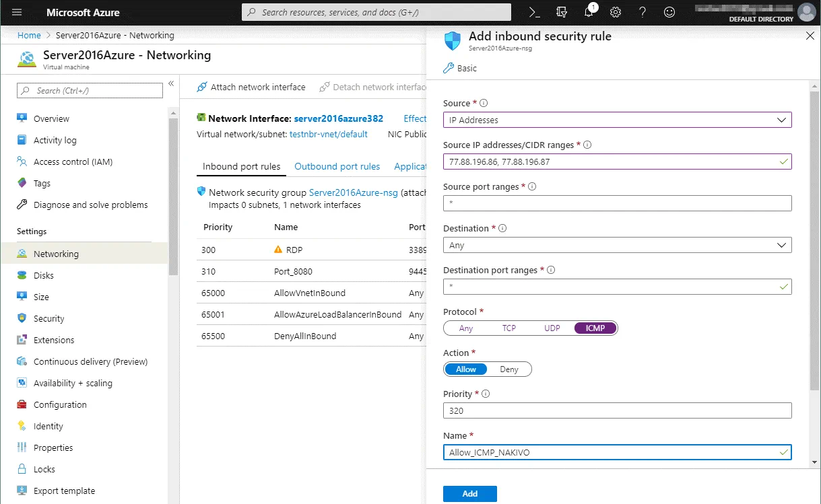
Task: Open the Directory and subscription filter icon
Action: pos(562,12)
